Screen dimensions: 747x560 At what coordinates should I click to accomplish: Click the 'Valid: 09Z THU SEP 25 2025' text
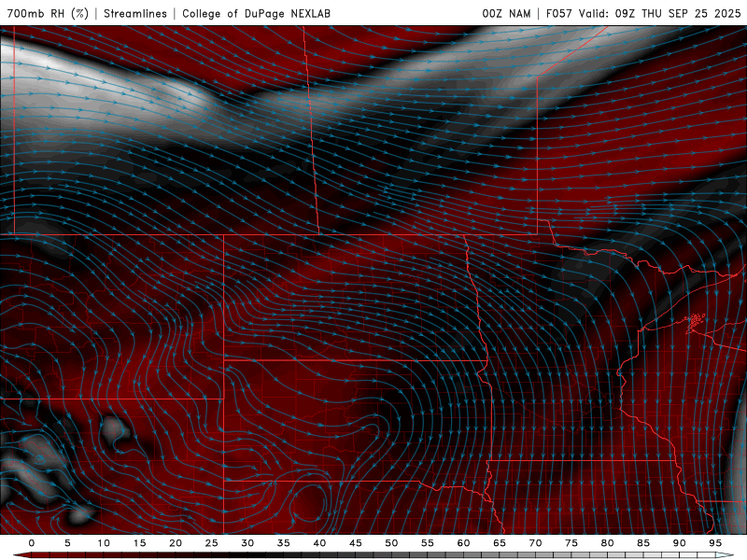[660, 13]
